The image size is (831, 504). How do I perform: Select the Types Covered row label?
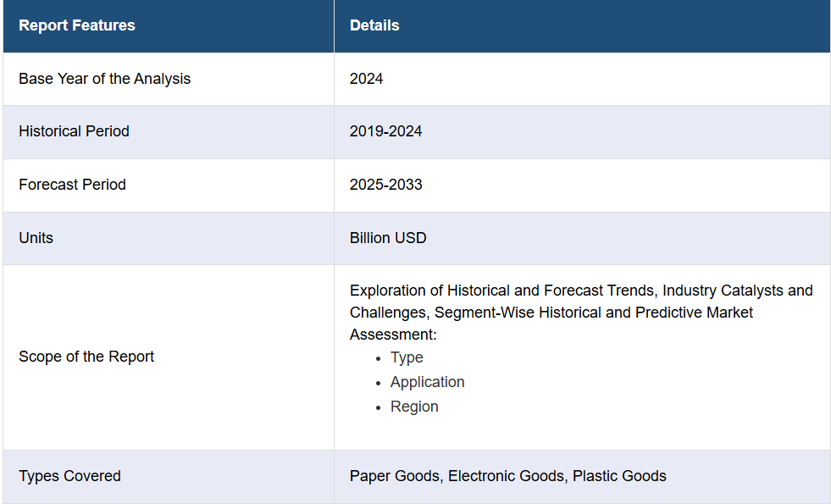coord(70,476)
